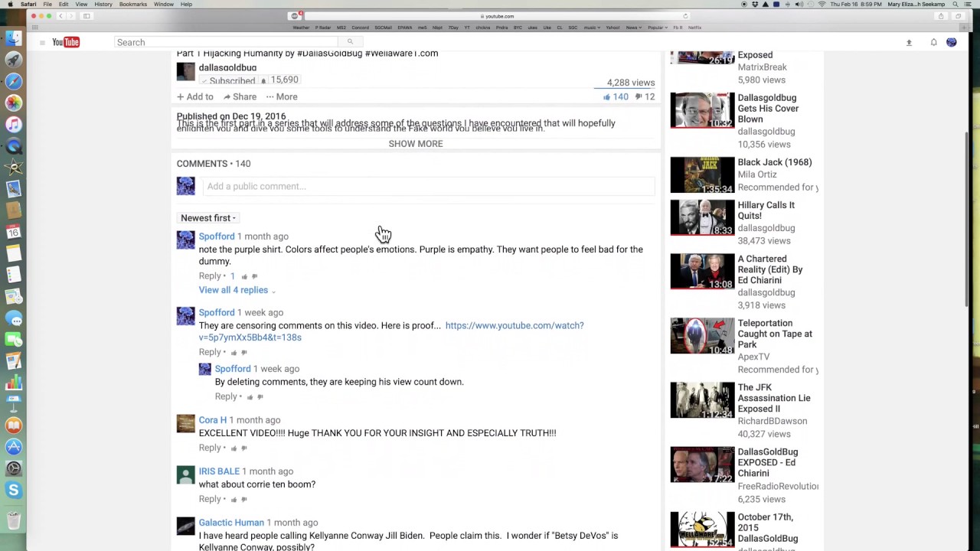Viewport: 980px width, 551px height.
Task: Click the YouTube search field
Action: [226, 42]
